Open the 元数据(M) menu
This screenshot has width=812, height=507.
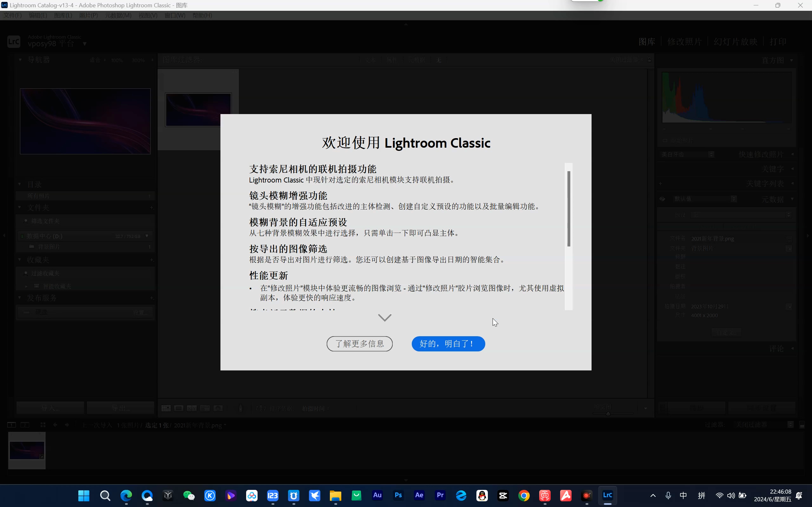click(x=118, y=16)
